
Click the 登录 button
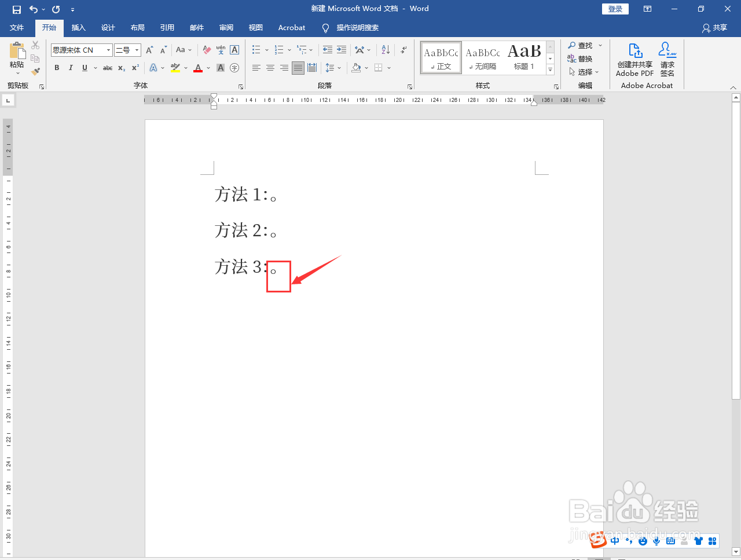pos(615,9)
